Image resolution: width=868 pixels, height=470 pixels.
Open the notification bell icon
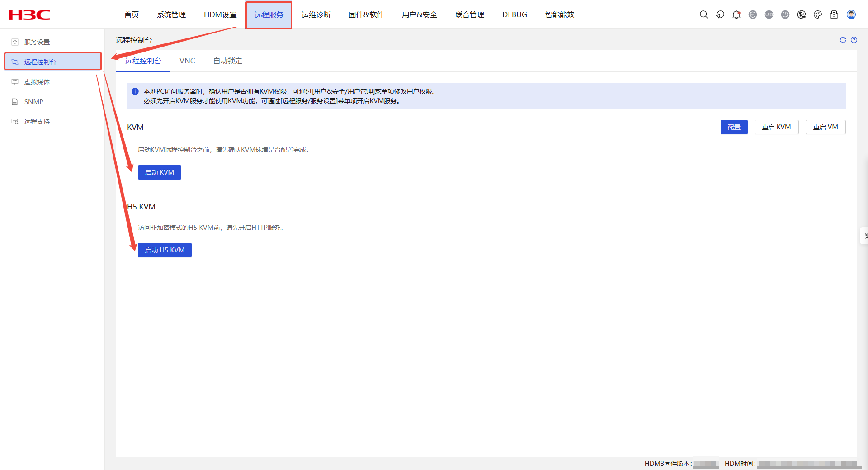[736, 14]
